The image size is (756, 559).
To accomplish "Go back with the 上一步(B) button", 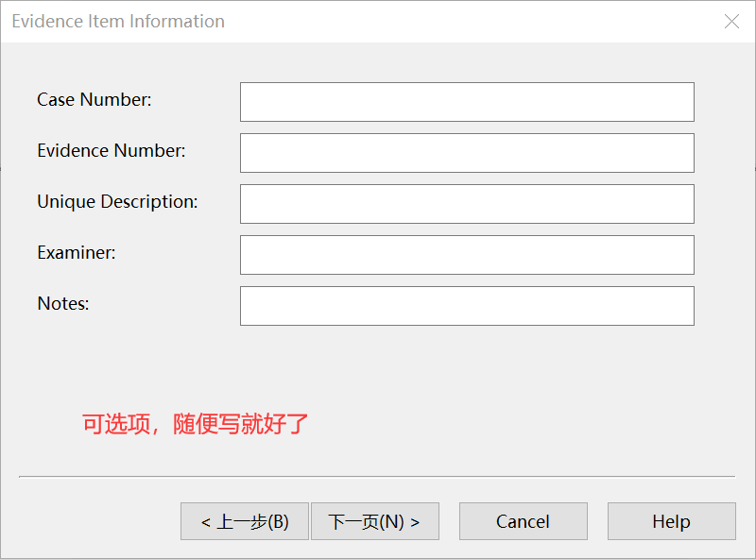I will coord(244,521).
